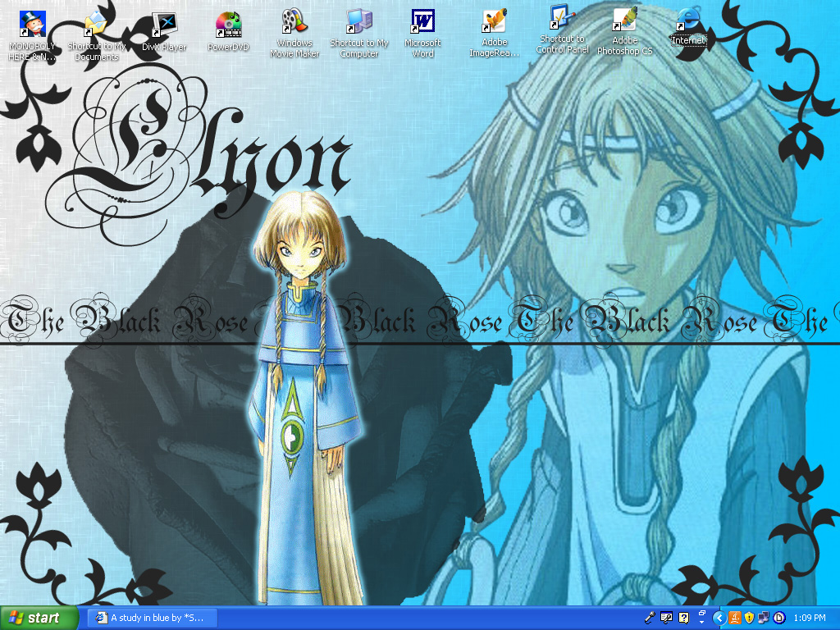Click the Java tray icon
Screen dimensions: 840x630
click(735, 619)
